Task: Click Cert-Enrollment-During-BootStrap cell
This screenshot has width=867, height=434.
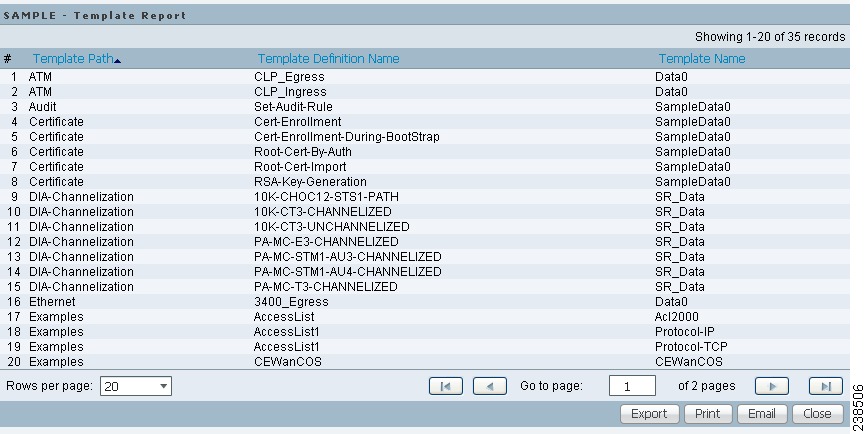Action: tap(347, 137)
